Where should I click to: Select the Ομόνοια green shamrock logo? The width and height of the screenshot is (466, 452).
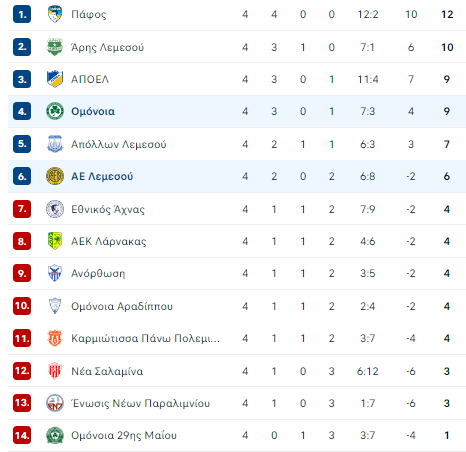pos(55,111)
